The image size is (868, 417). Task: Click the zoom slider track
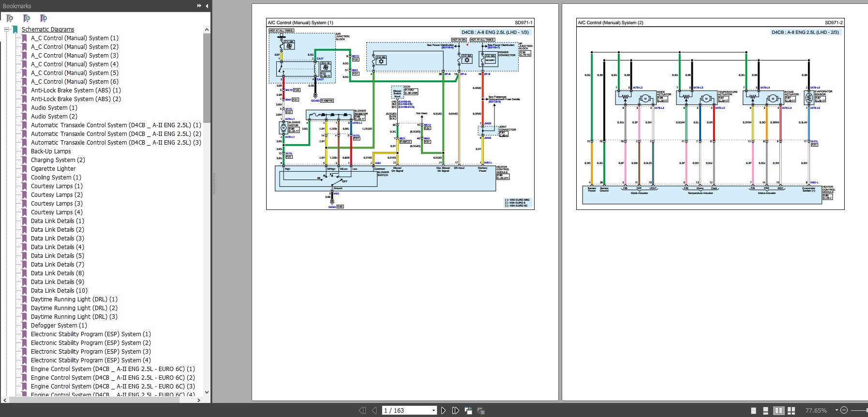tap(859, 410)
